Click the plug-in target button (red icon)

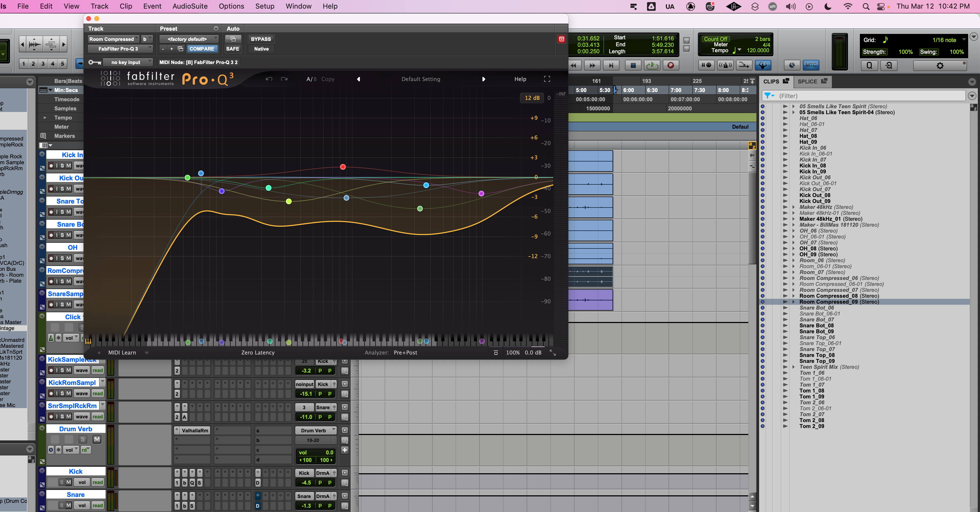pyautogui.click(x=562, y=39)
